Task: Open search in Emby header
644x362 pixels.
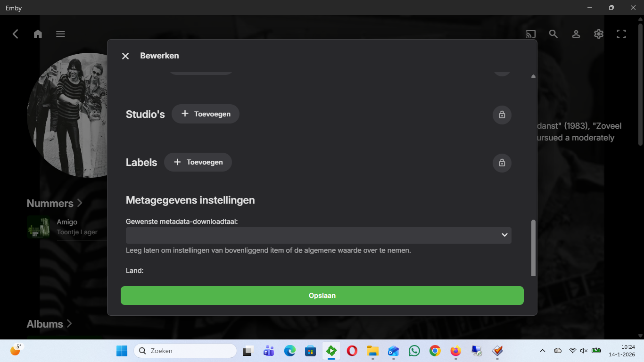Action: [x=553, y=34]
